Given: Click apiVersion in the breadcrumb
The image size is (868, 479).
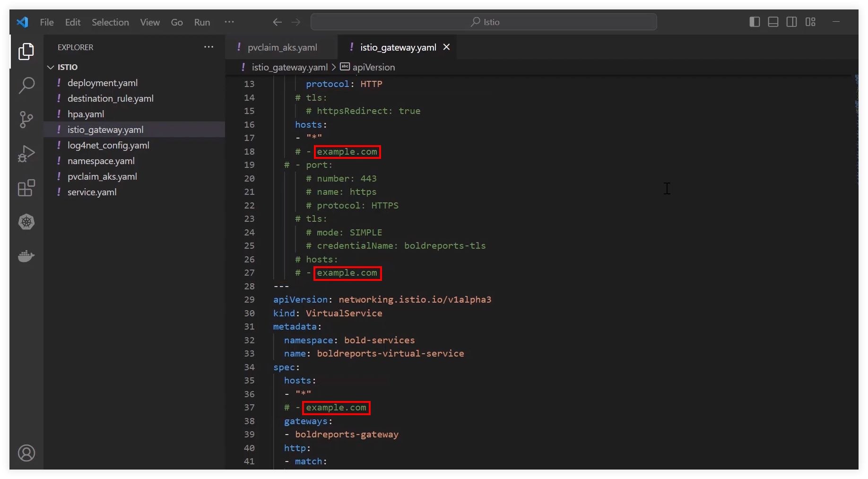Looking at the screenshot, I should point(373,67).
